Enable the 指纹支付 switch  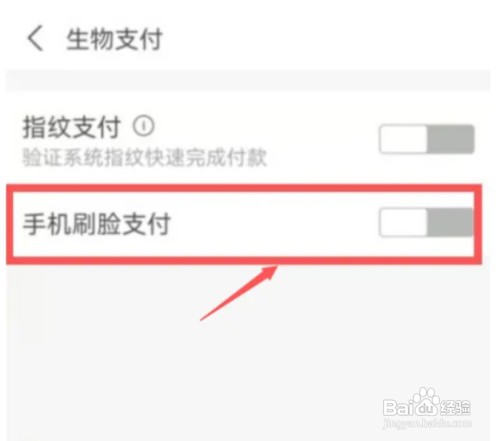pyautogui.click(x=427, y=139)
